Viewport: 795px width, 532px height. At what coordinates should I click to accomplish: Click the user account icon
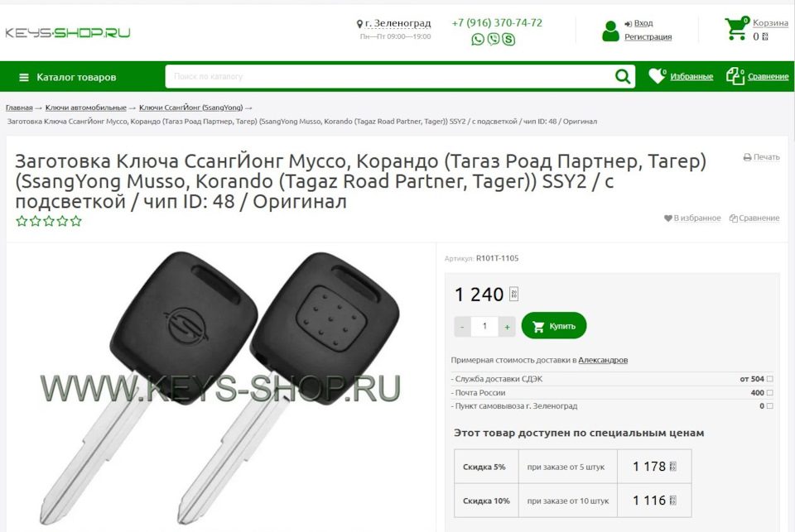tap(610, 31)
